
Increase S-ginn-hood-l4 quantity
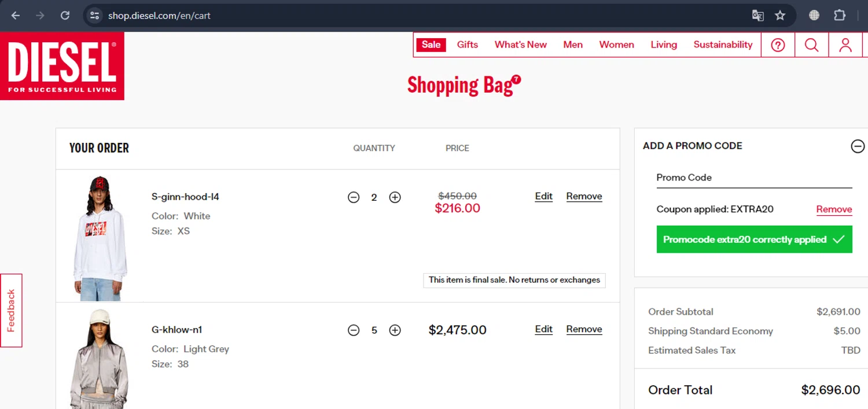pyautogui.click(x=395, y=197)
